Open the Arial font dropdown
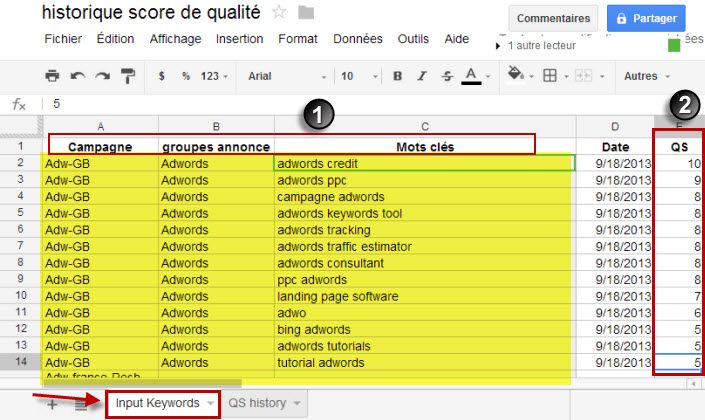Image resolution: width=705 pixels, height=420 pixels. click(287, 76)
